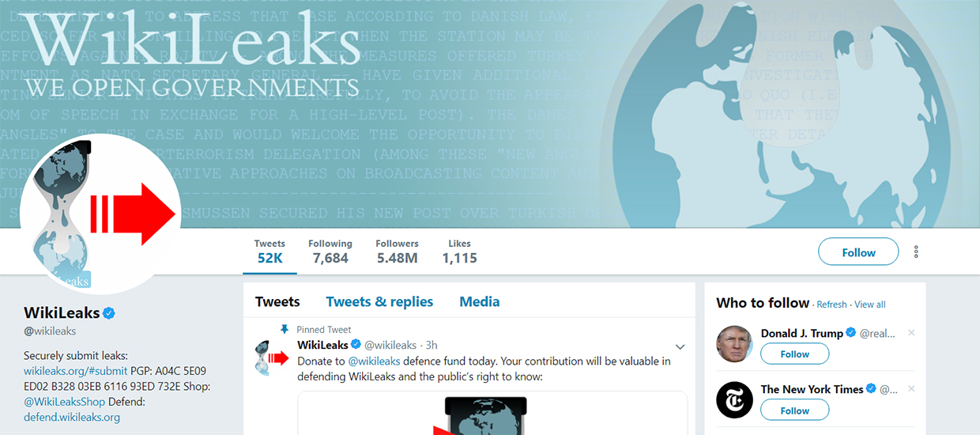Viewport: 980px width, 435px height.
Task: Open Donald J. Trump's profile picture
Action: point(734,344)
